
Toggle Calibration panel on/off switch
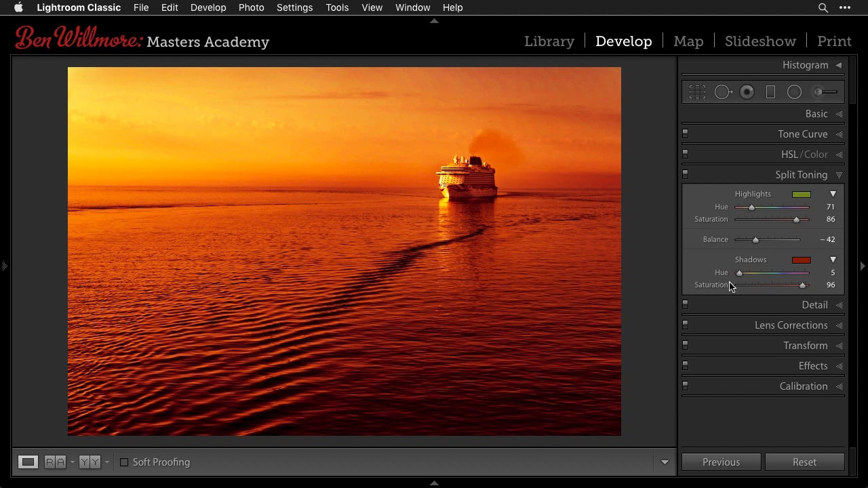click(685, 386)
